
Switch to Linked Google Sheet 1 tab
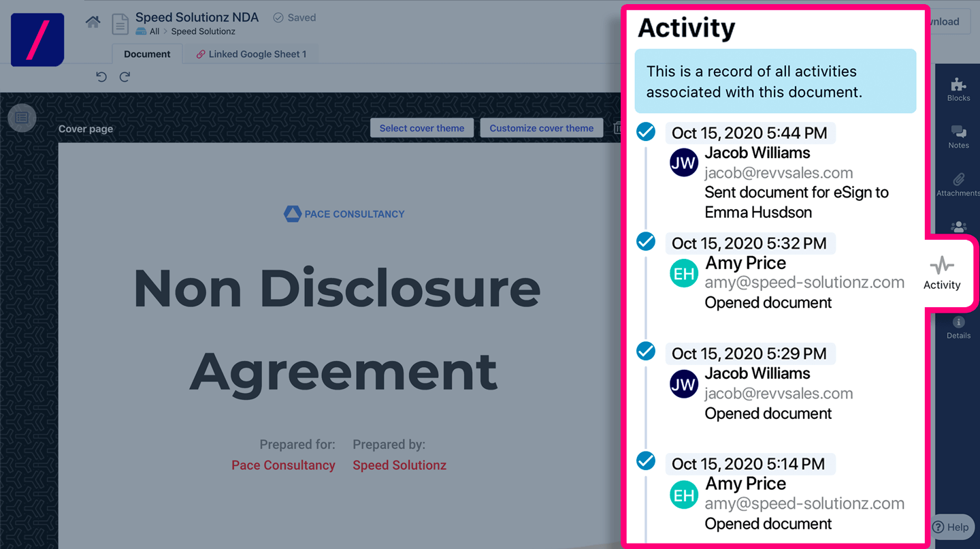coord(251,54)
